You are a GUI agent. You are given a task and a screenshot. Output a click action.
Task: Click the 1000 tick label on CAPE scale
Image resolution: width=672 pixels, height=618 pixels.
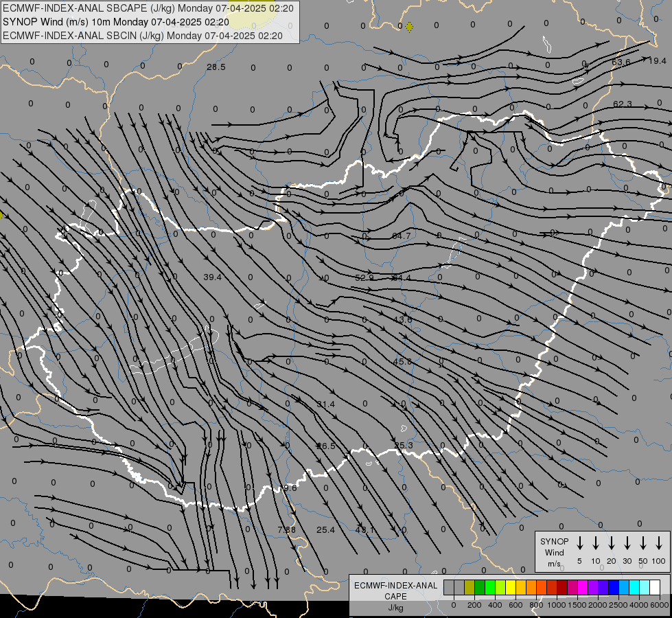click(x=557, y=605)
